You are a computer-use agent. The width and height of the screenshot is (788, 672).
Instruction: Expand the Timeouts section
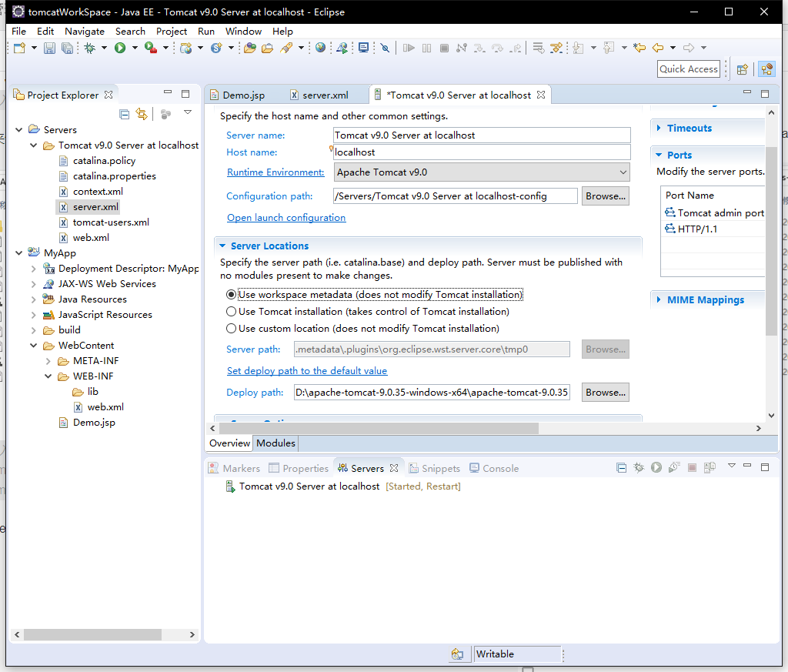pos(659,129)
